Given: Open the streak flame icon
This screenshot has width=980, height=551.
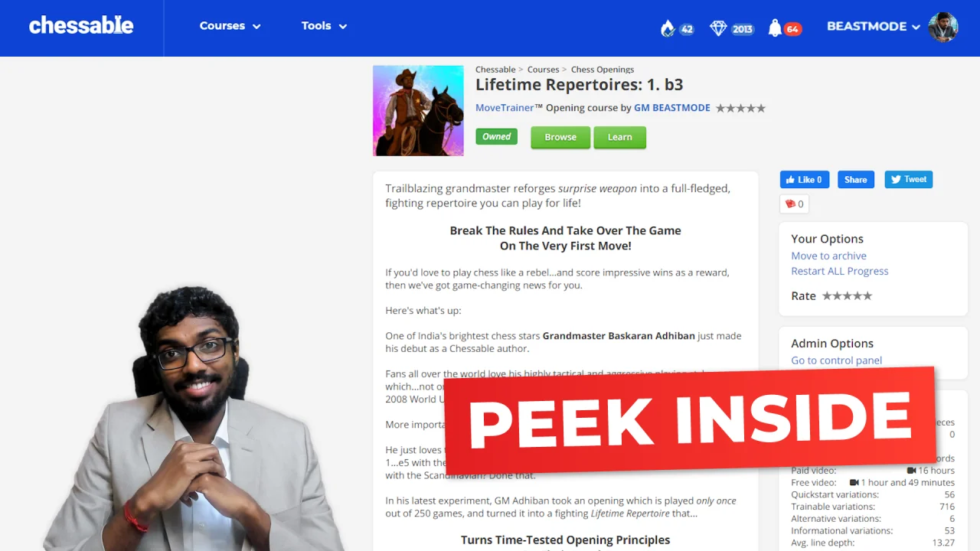Looking at the screenshot, I should pyautogui.click(x=668, y=28).
